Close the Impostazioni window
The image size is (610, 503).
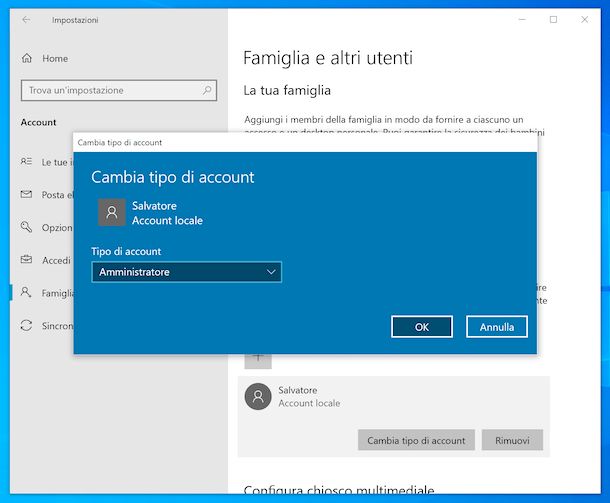tap(584, 19)
